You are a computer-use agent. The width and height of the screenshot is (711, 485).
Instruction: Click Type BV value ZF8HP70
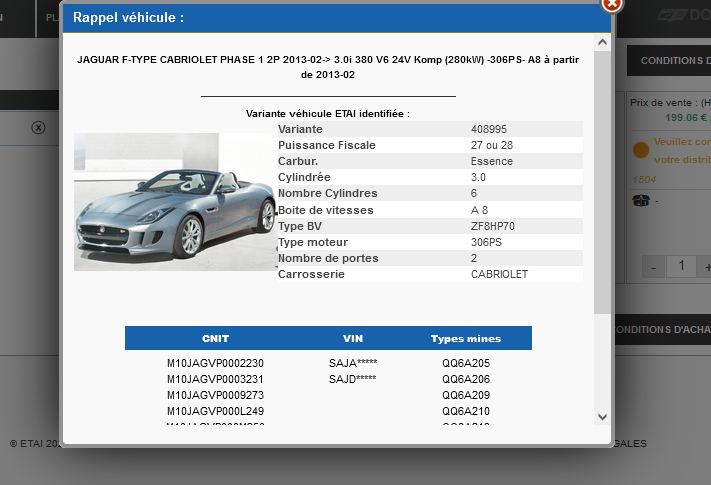493,226
